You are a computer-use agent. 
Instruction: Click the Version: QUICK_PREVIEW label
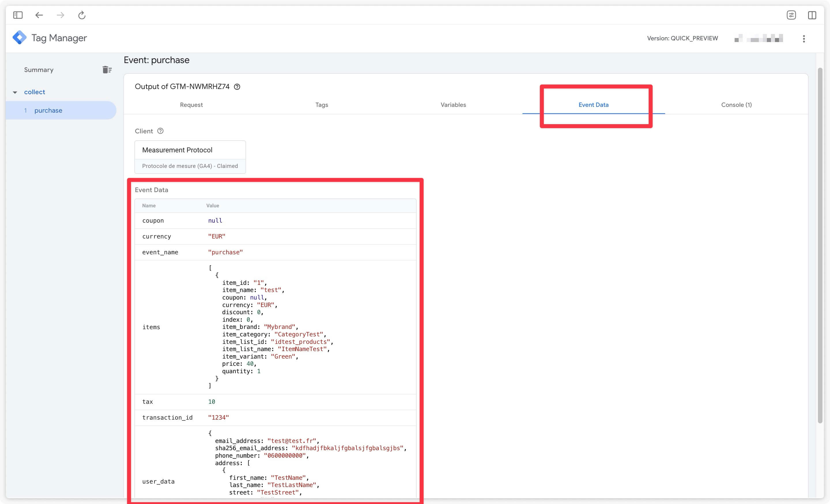pos(682,38)
